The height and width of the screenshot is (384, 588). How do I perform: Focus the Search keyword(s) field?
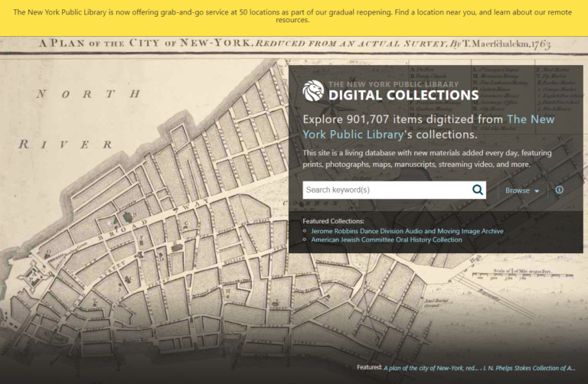pos(385,190)
